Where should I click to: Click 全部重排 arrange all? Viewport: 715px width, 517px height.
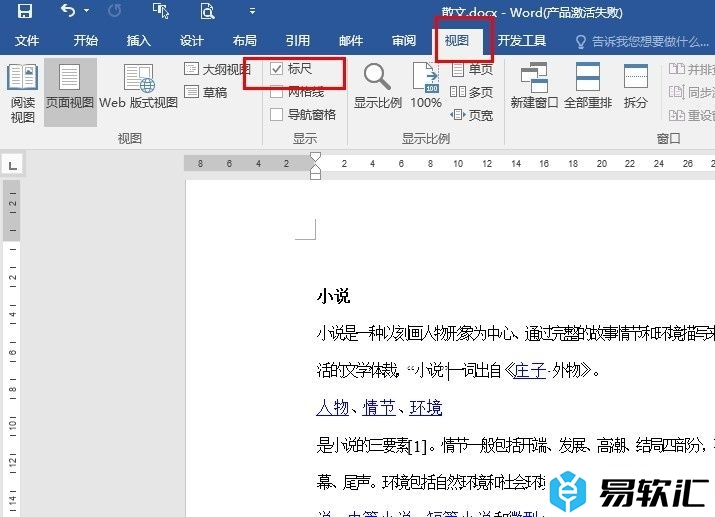588,87
